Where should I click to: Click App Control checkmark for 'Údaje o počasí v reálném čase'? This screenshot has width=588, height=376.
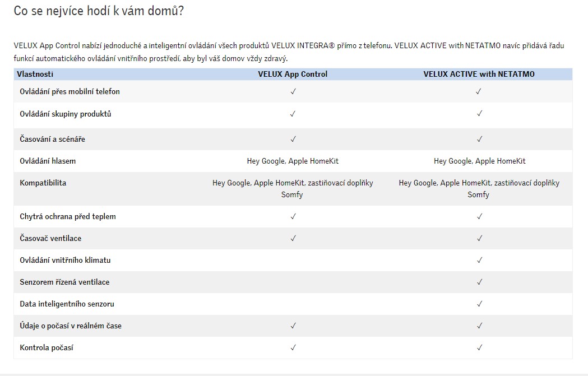(x=293, y=326)
